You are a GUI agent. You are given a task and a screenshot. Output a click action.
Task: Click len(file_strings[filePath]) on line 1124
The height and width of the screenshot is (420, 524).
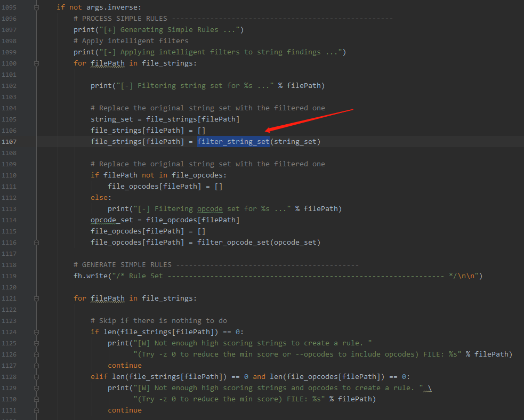161,332
